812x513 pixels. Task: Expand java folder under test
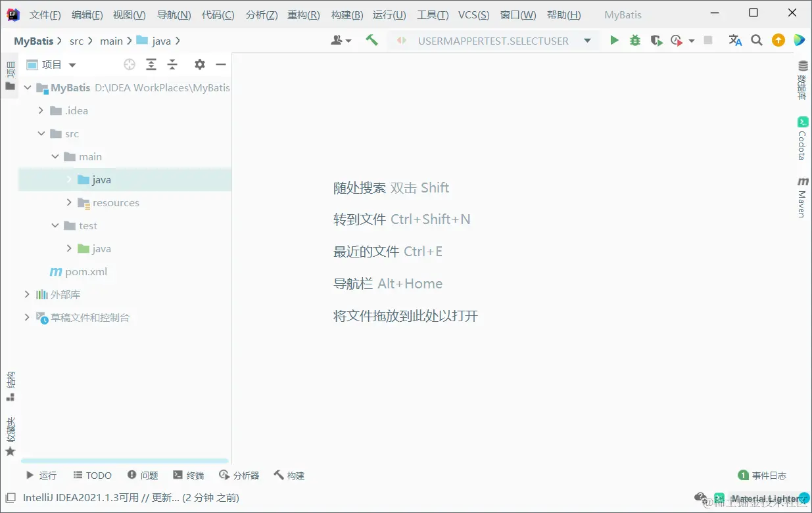coord(69,248)
